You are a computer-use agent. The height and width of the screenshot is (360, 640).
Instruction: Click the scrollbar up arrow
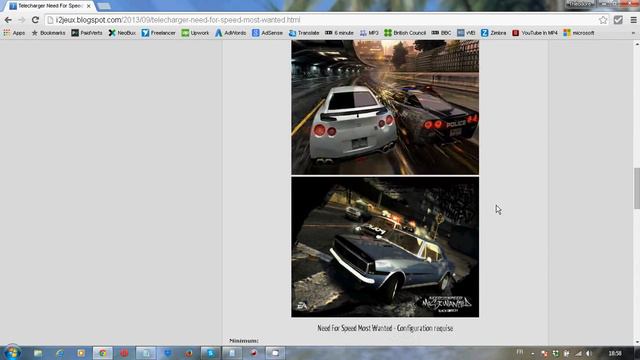[637, 43]
